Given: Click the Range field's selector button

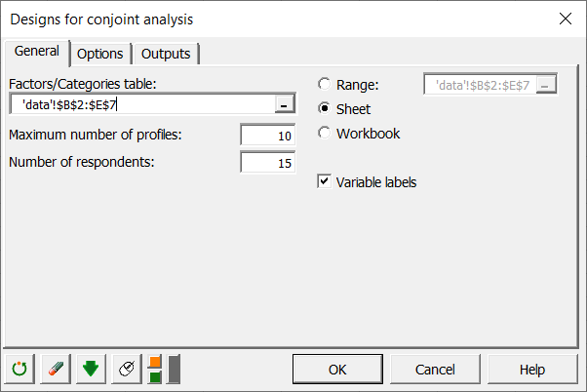Looking at the screenshot, I should (x=545, y=85).
